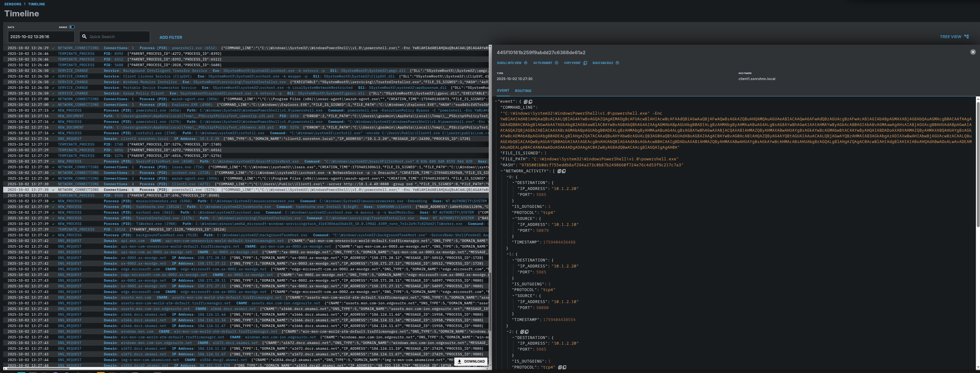Image resolution: width=980 pixels, height=373 pixels.
Task: Click the Download button icon
Action: (x=459, y=362)
